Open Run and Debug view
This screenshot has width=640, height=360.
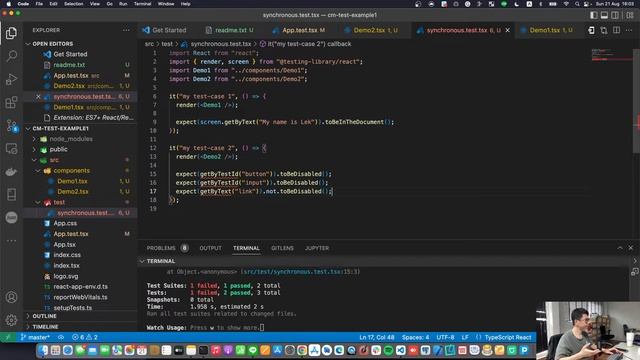click(x=11, y=79)
